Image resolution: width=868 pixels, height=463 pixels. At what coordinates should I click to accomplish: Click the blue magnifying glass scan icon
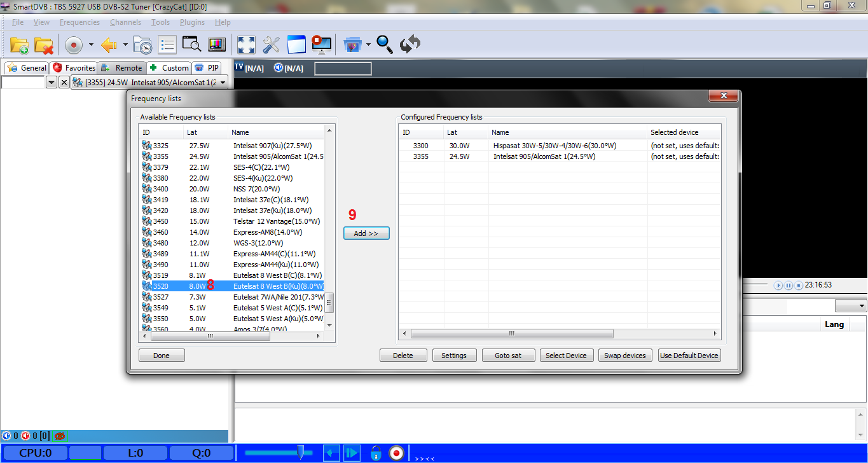[x=385, y=44]
